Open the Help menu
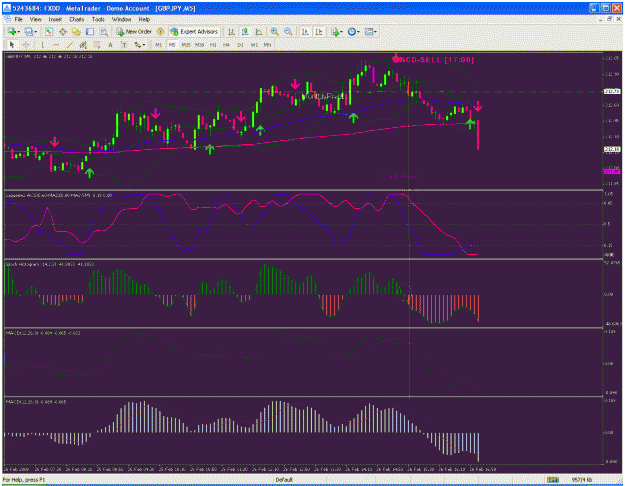This screenshot has width=625, height=486. coord(144,19)
